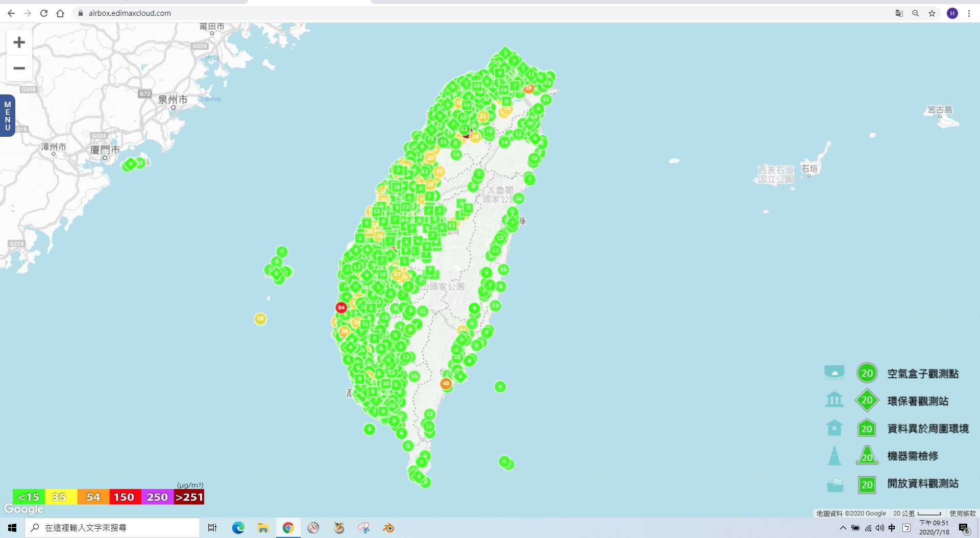Click the house-shaped 20 sample marker
The width and height of the screenshot is (980, 538).
click(x=867, y=428)
